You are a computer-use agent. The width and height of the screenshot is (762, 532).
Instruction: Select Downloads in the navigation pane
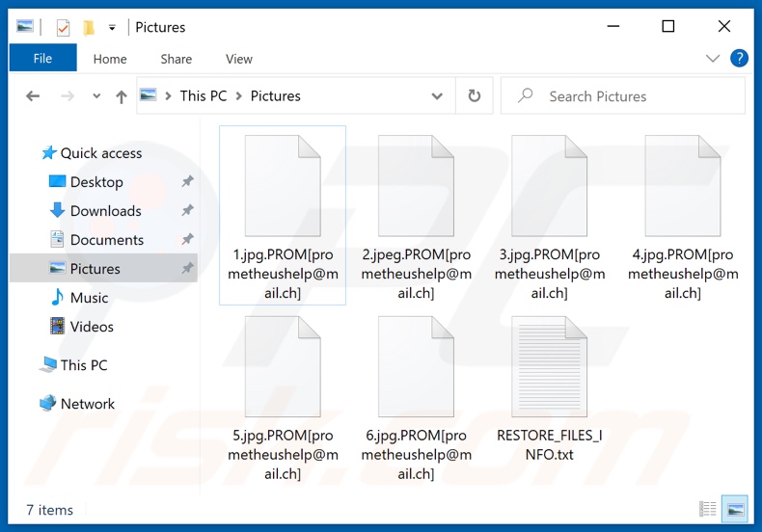105,211
